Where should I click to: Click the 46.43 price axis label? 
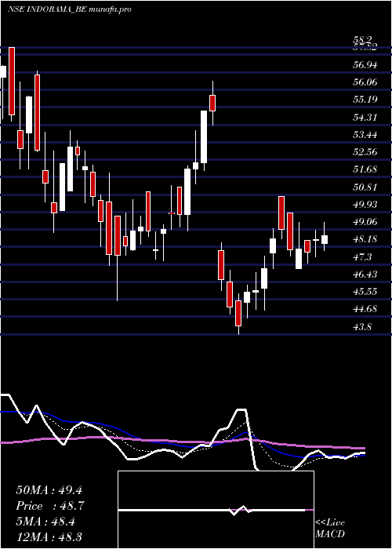point(365,274)
